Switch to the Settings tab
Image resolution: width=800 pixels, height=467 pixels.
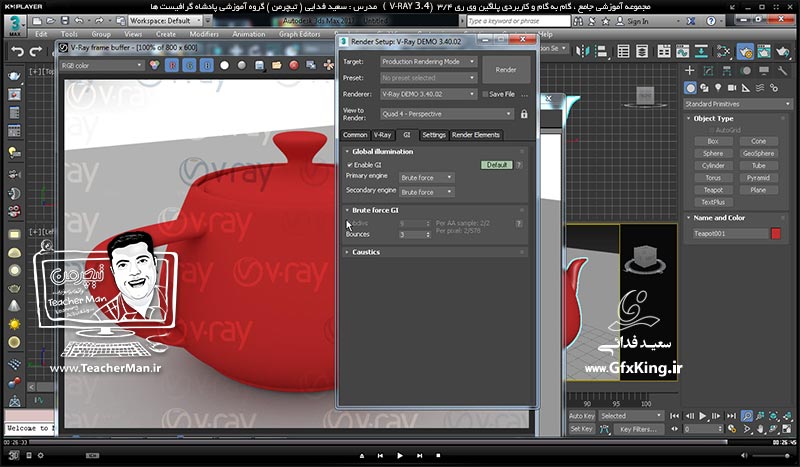[x=434, y=135]
